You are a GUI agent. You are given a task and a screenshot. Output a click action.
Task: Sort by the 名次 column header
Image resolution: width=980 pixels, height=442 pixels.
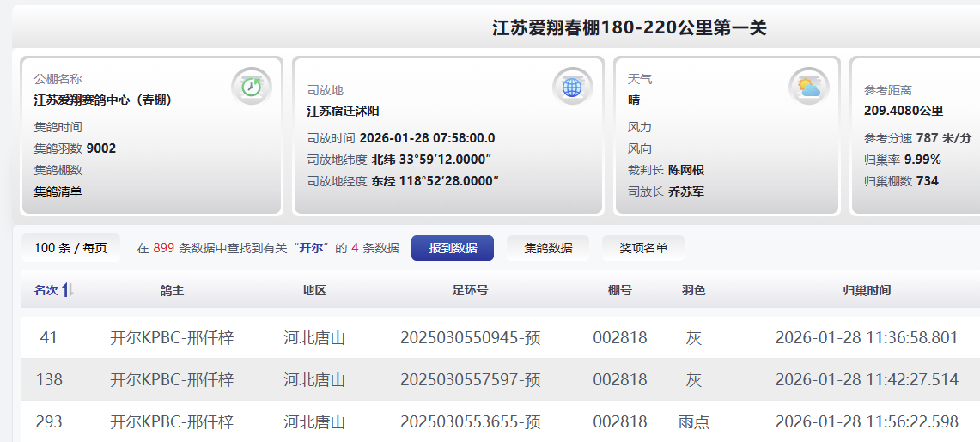(46, 291)
